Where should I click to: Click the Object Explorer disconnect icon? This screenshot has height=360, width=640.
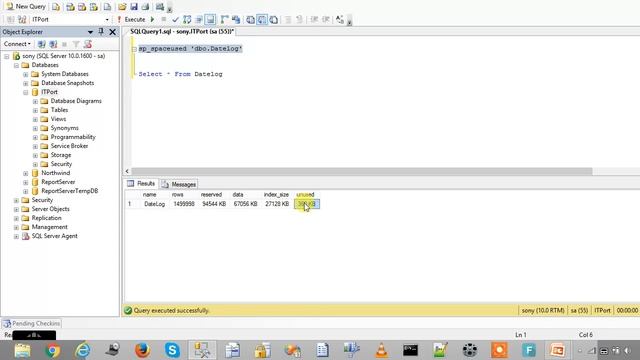pos(53,44)
